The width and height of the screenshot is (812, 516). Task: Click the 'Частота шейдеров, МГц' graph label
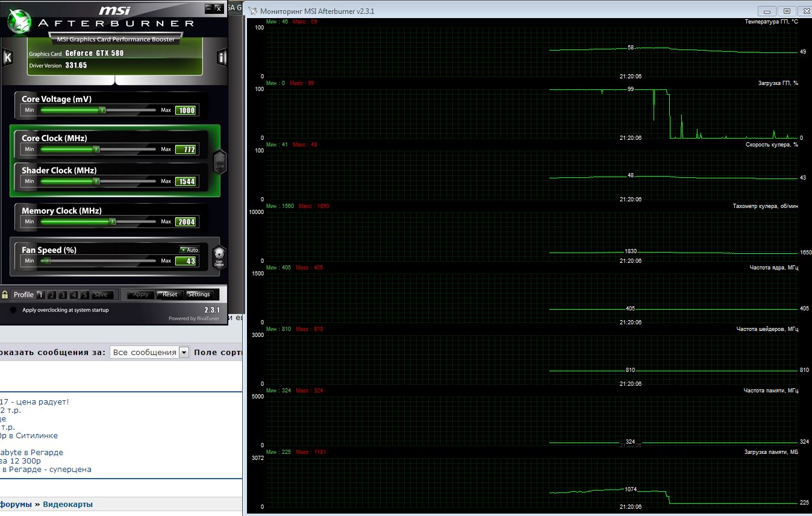tap(767, 329)
